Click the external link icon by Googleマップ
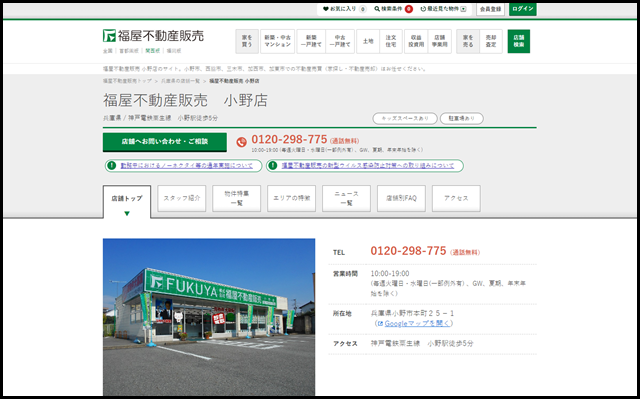 click(380, 324)
